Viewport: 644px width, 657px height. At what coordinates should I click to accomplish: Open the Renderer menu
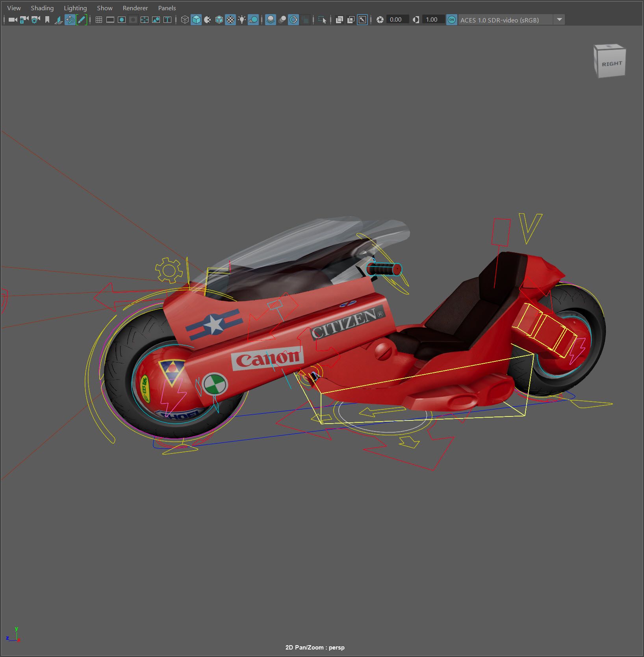pyautogui.click(x=135, y=8)
